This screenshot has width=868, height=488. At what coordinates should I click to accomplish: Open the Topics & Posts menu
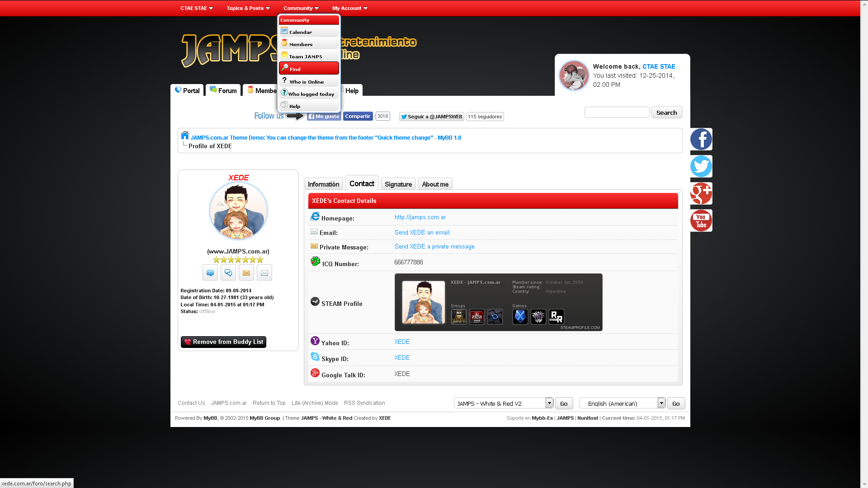(248, 8)
